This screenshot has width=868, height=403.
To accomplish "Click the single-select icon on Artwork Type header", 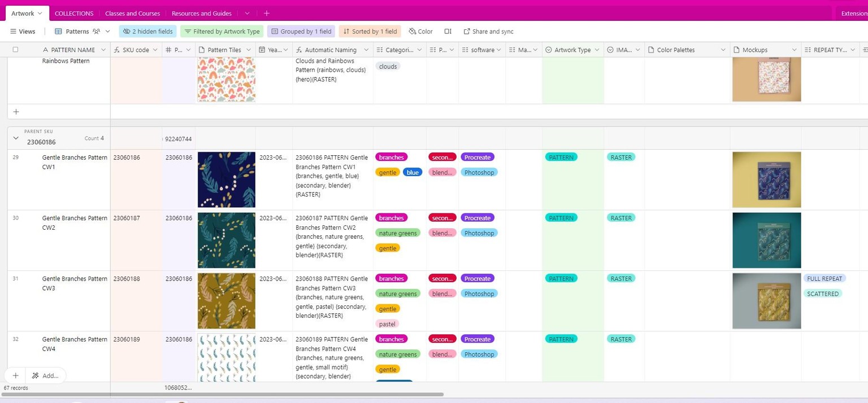I will point(548,50).
